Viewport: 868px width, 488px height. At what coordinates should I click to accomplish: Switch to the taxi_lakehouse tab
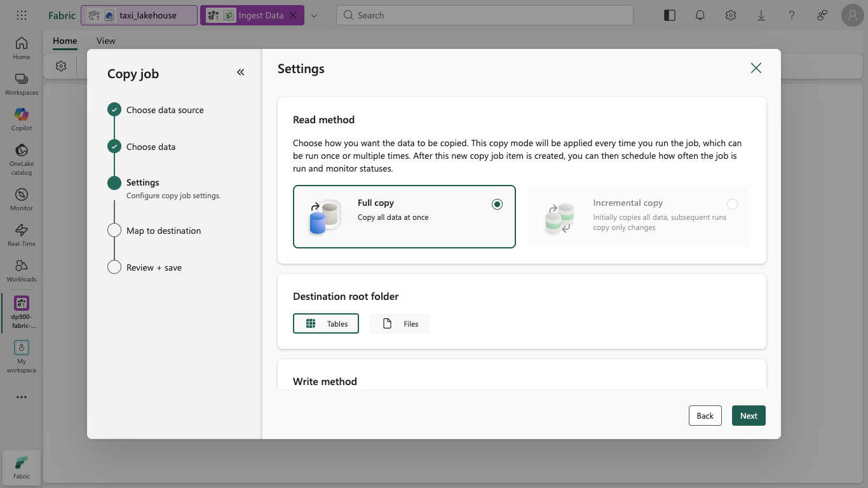click(x=139, y=15)
